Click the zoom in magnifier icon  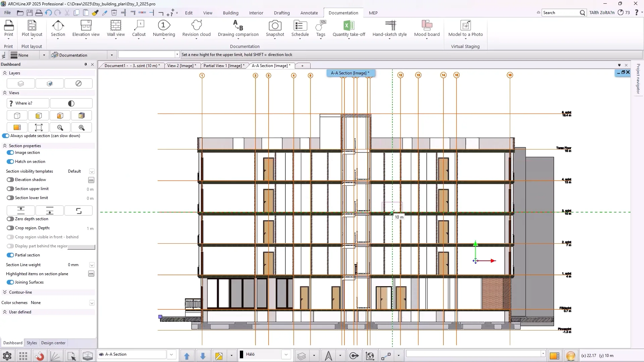coord(82,128)
